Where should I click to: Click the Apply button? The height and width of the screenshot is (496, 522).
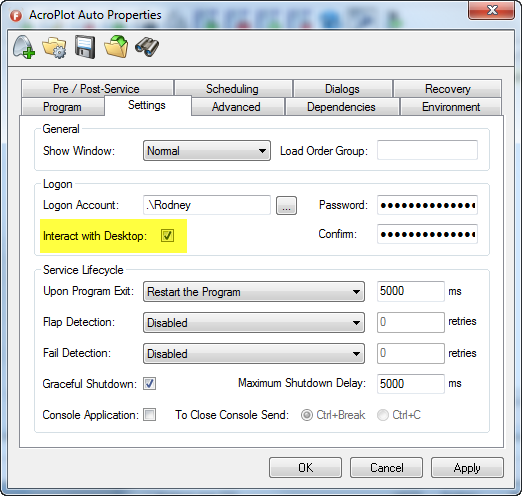pyautogui.click(x=467, y=468)
